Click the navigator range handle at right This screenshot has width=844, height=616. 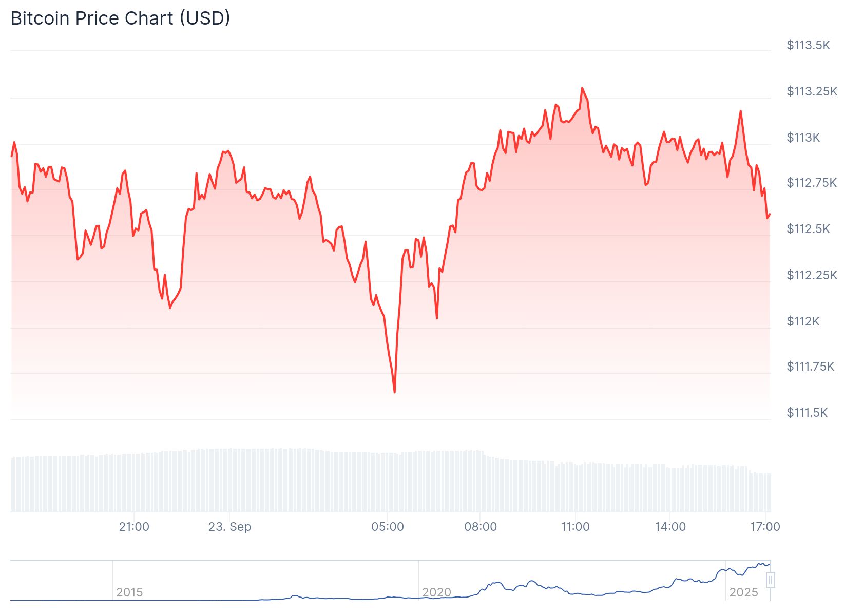[770, 580]
